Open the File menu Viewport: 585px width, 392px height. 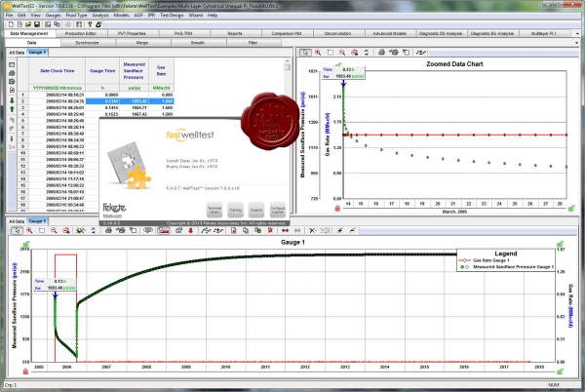pos(10,16)
